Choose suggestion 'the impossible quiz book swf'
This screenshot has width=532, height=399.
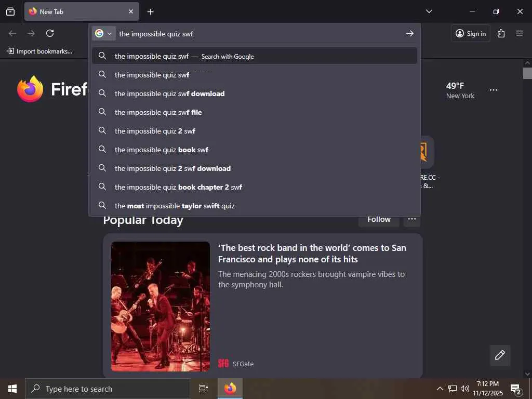pyautogui.click(x=255, y=149)
